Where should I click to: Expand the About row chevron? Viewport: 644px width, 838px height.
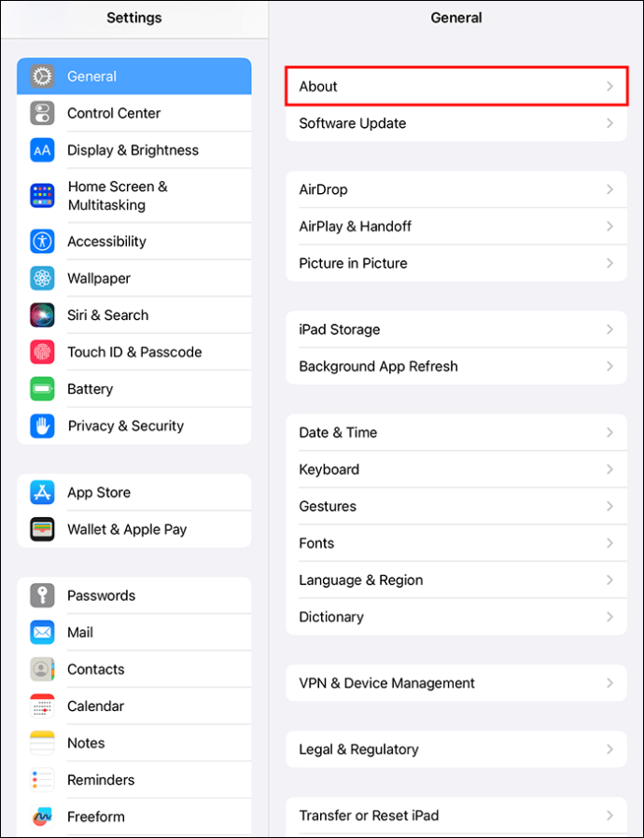point(609,87)
